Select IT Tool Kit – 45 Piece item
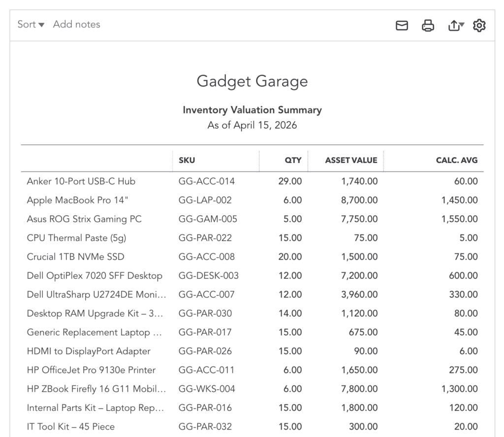The image size is (504, 437). pyautogui.click(x=71, y=427)
